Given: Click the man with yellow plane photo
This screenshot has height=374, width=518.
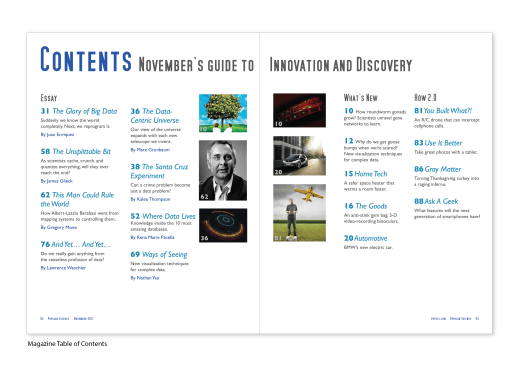Looking at the screenshot, I should [299, 213].
